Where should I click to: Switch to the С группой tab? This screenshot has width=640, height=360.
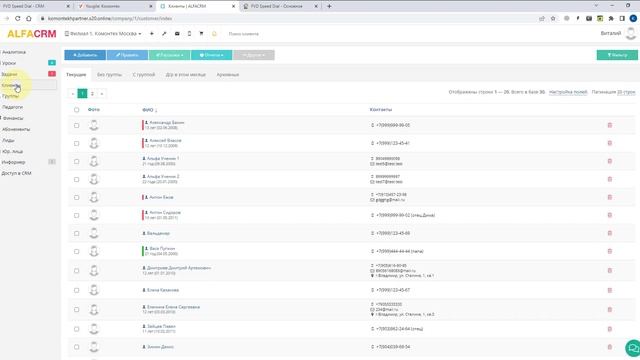144,75
